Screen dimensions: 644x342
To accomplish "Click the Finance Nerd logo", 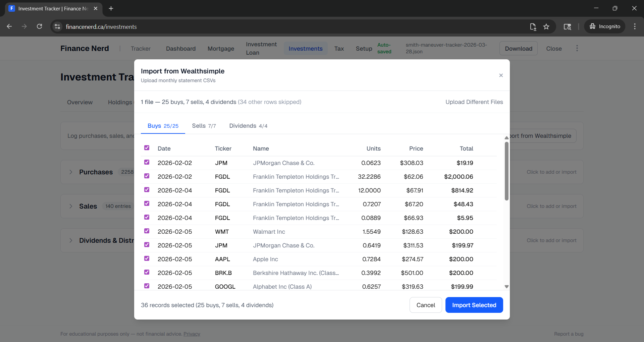I will point(84,48).
